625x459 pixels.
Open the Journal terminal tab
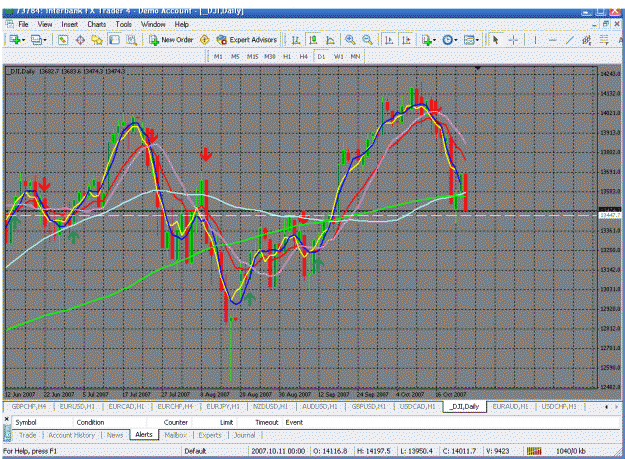tap(244, 435)
